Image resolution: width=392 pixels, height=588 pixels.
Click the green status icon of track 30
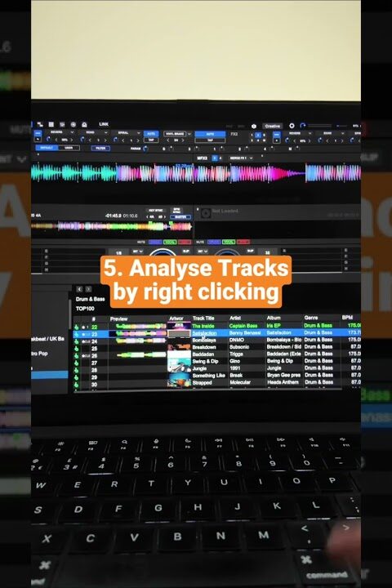77,385
